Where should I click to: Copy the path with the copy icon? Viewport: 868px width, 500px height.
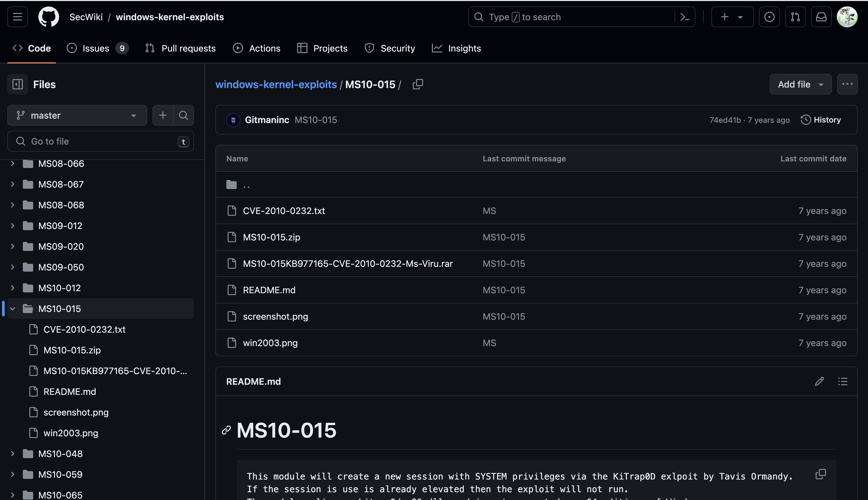click(417, 84)
